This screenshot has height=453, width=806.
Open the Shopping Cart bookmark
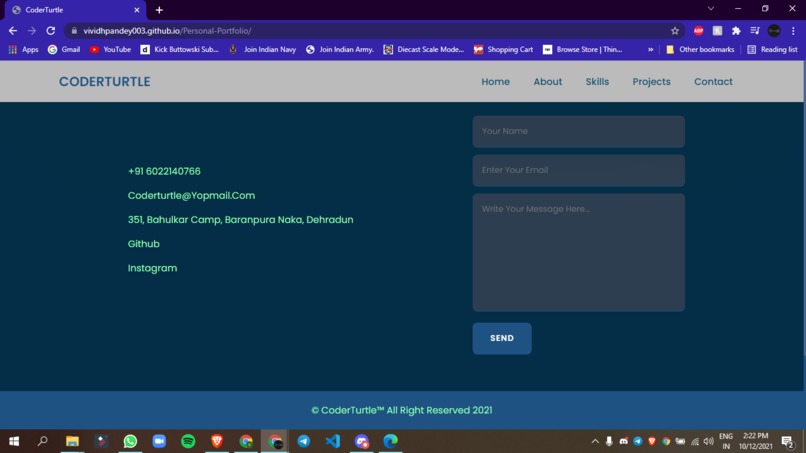(x=503, y=49)
